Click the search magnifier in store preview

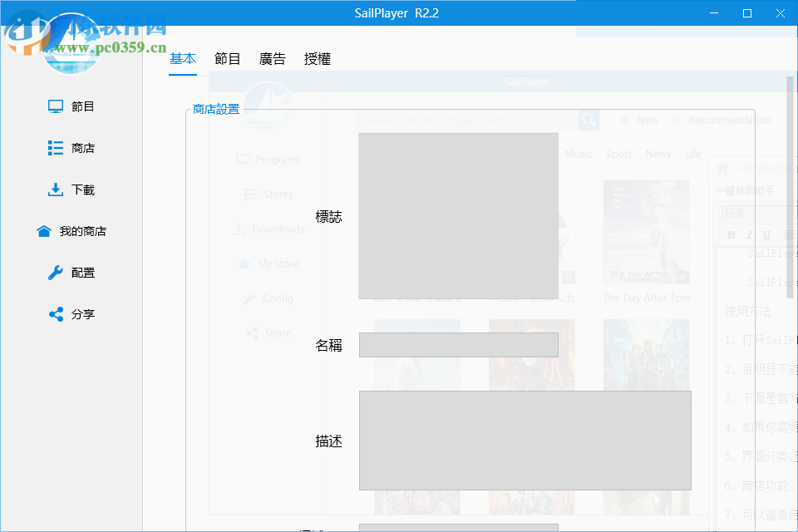(589, 121)
